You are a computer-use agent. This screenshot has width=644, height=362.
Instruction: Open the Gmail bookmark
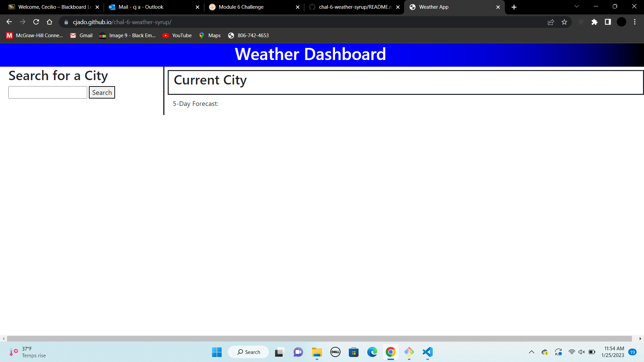81,36
